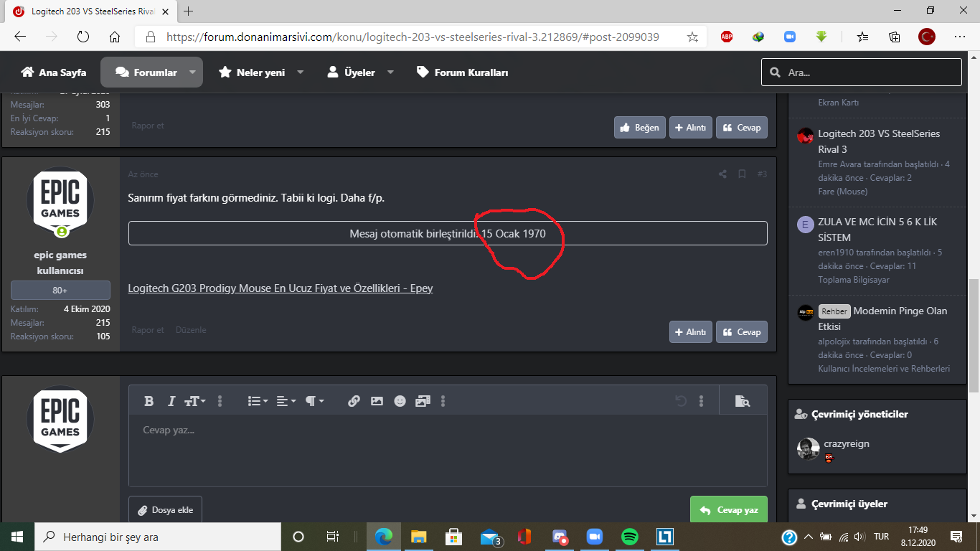Open the Neler yeni navigation item
Image resolution: width=980 pixels, height=551 pixels.
(252, 72)
